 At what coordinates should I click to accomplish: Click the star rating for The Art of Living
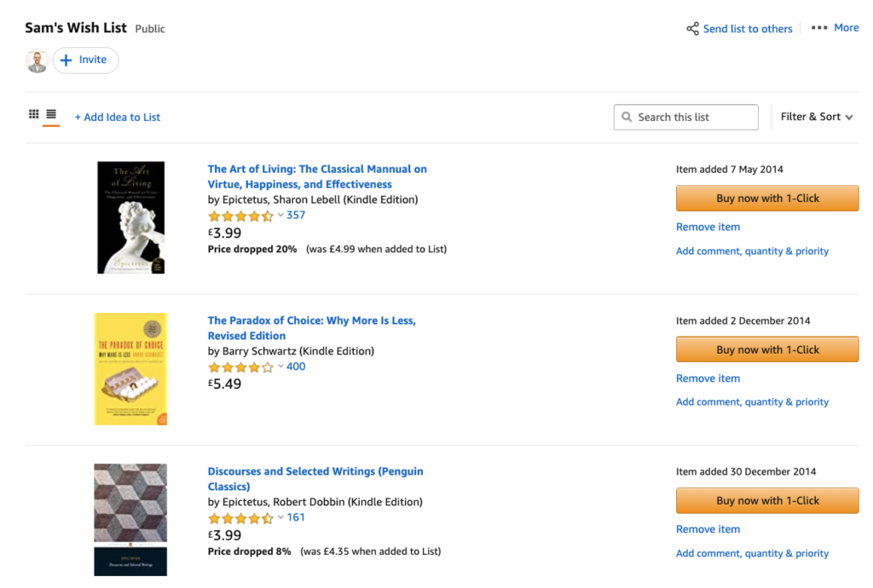[x=241, y=215]
